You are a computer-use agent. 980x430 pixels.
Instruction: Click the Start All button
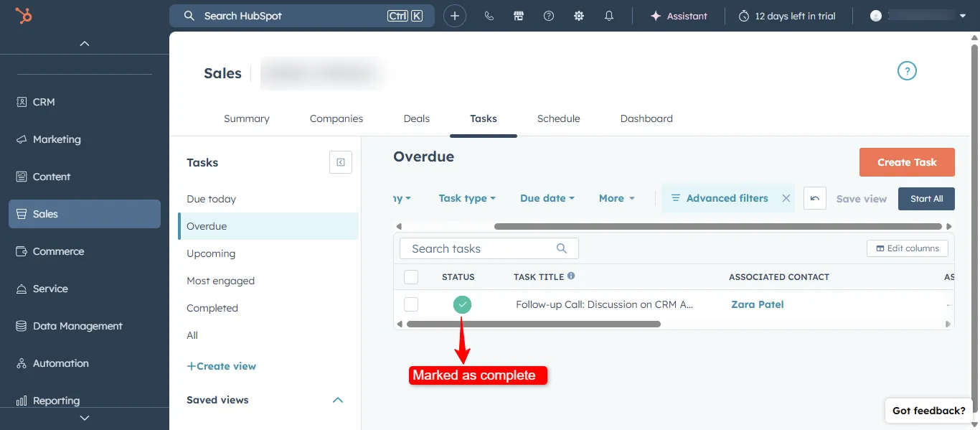click(x=926, y=199)
